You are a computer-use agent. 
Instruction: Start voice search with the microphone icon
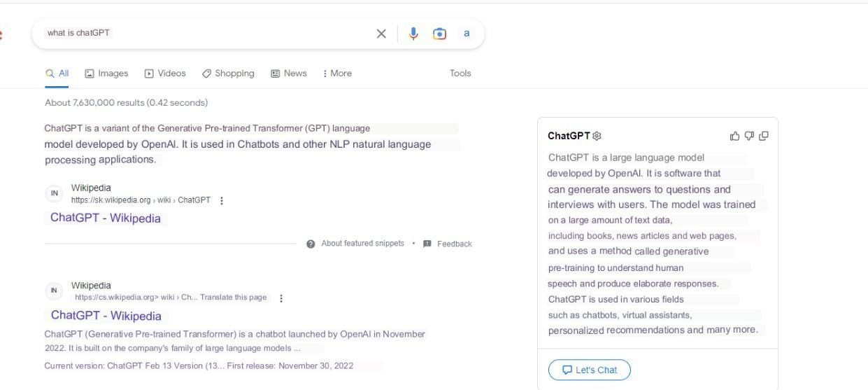point(413,34)
